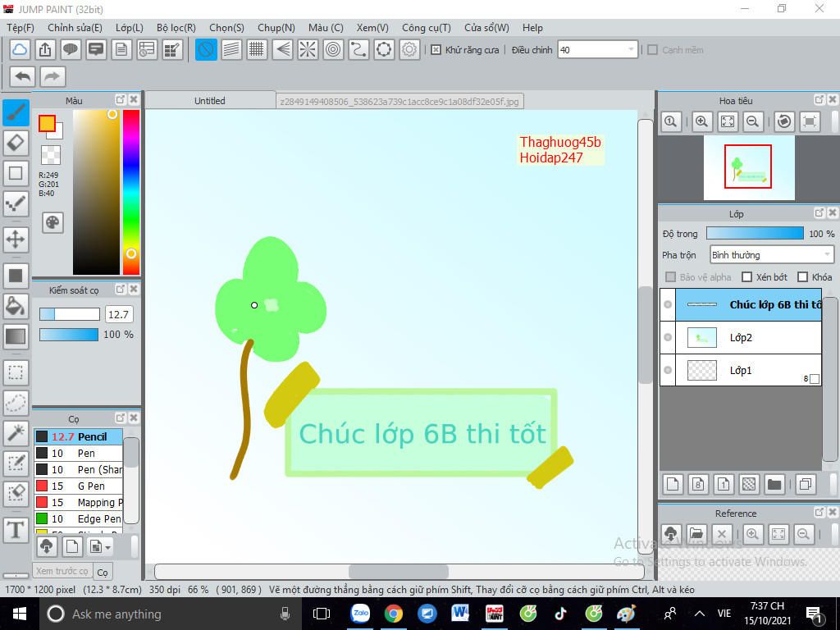Click the Undo arrow button
This screenshot has width=840, height=630.
pyautogui.click(x=22, y=76)
